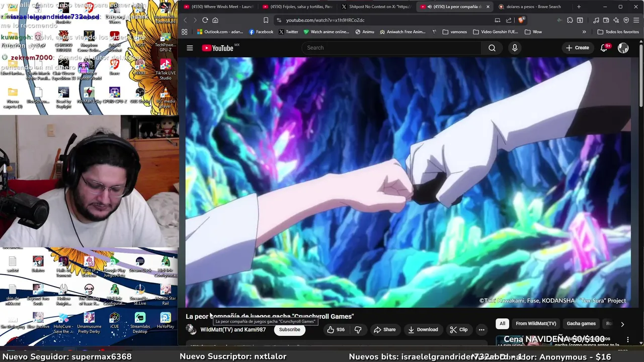Viewport: 644px width, 362px height.
Task: Open the YouTube account avatar menu
Action: point(623,48)
